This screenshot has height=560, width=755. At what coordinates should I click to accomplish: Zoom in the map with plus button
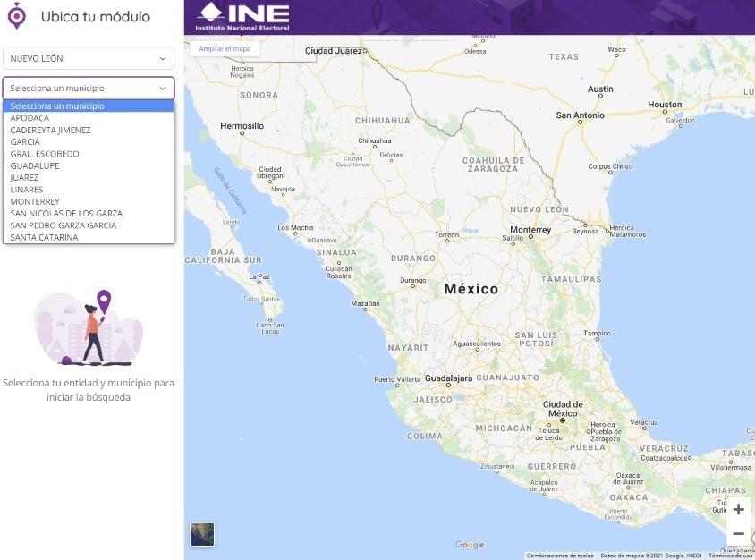pyautogui.click(x=738, y=509)
